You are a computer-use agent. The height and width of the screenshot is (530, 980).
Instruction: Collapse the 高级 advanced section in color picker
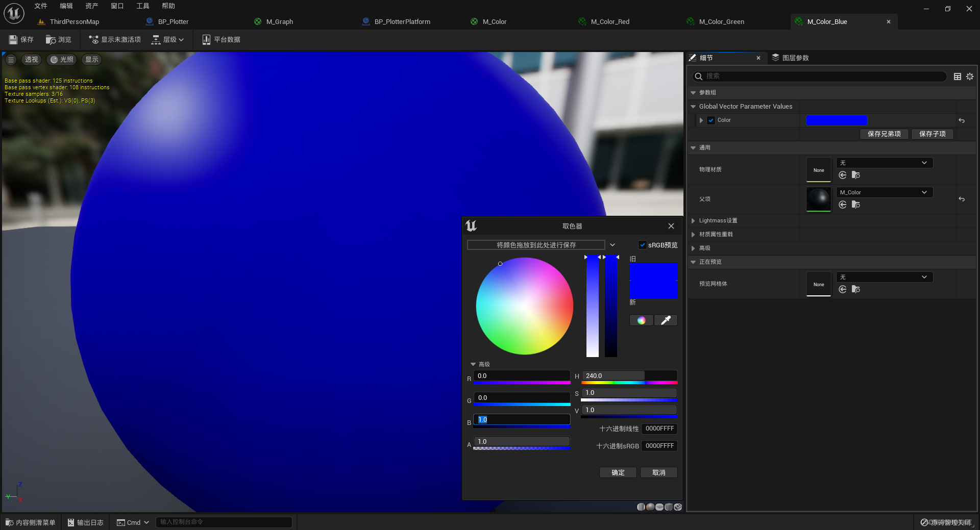pos(473,364)
